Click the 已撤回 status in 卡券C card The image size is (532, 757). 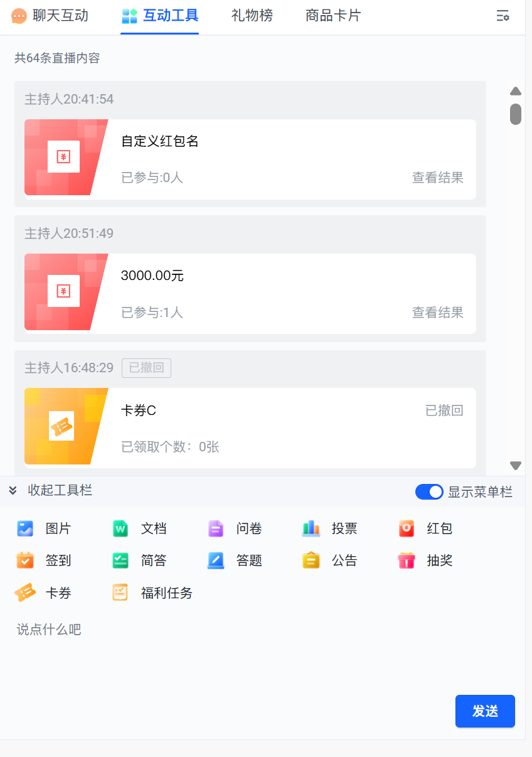[444, 411]
